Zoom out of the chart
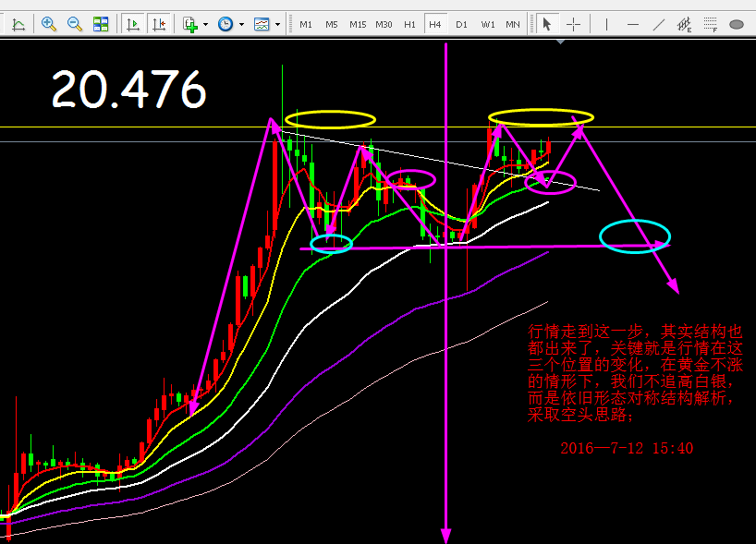Image resolution: width=756 pixels, height=544 pixels. pos(75,24)
